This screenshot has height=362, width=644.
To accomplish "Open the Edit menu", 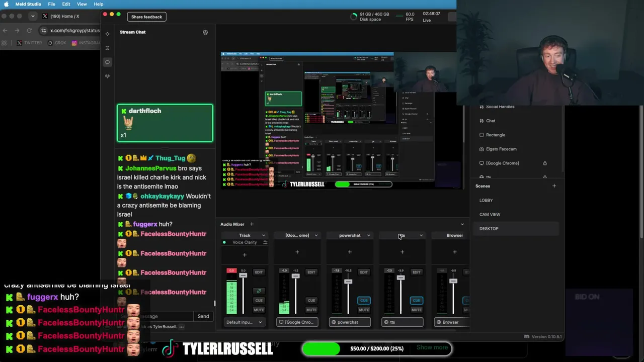I will click(x=66, y=4).
